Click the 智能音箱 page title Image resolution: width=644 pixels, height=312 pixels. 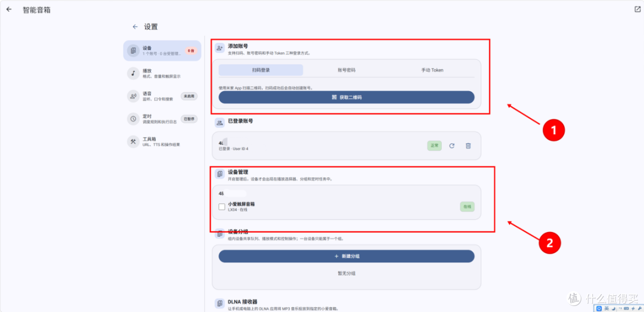(36, 10)
